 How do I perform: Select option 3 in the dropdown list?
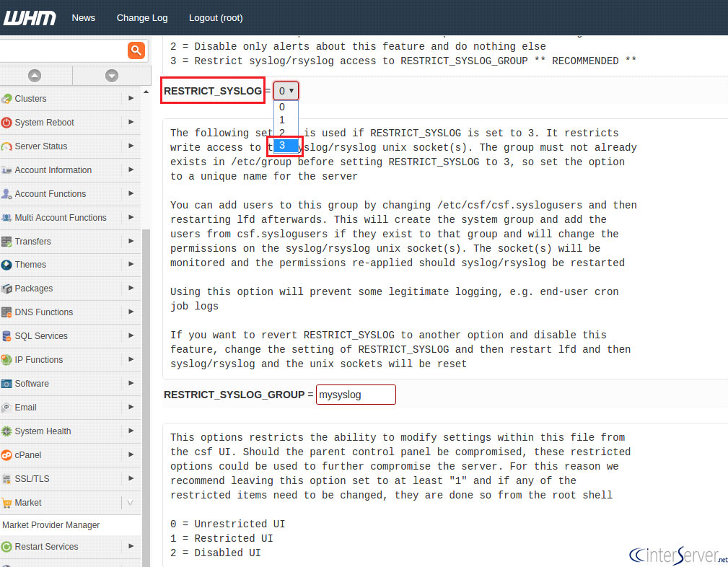point(286,145)
